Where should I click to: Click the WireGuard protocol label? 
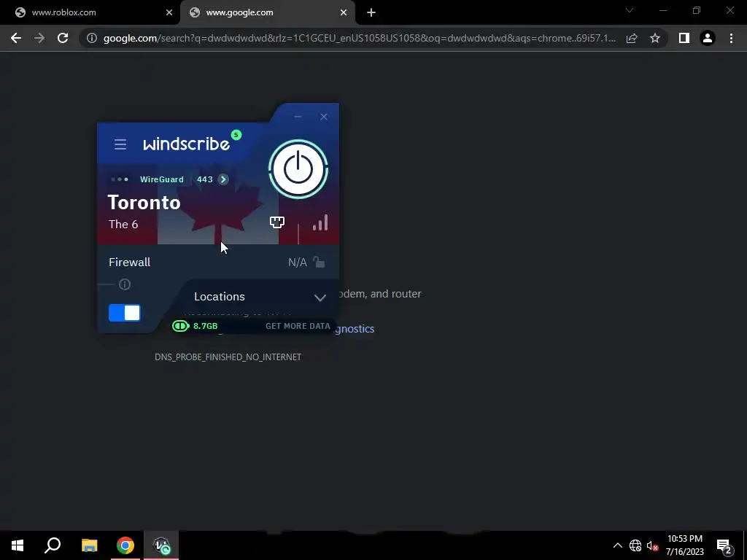[x=161, y=179]
